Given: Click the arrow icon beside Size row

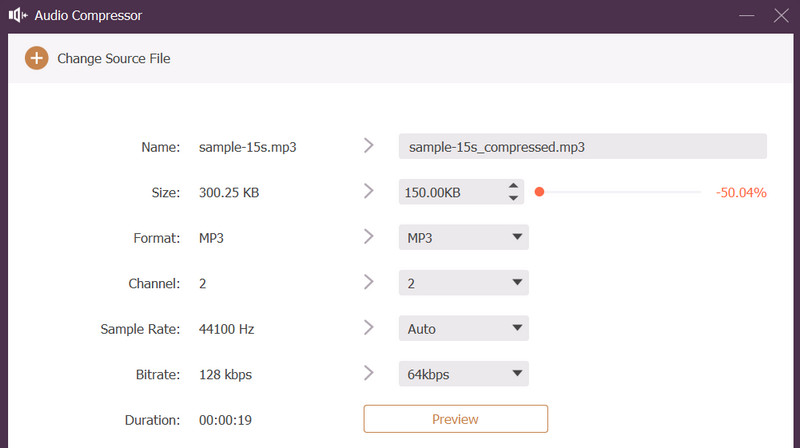Looking at the screenshot, I should point(369,192).
